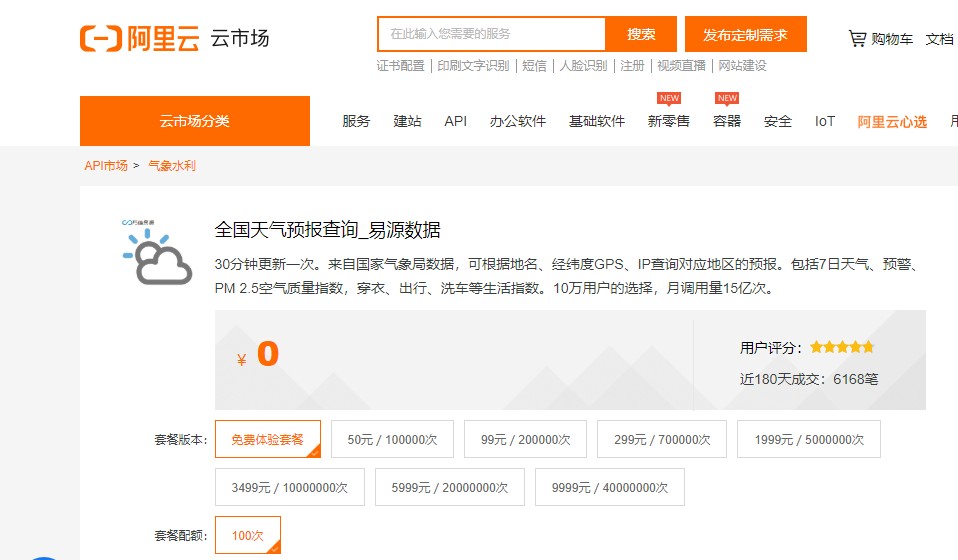Open the API navigation item
Viewport: 958px width, 560px height.
[x=456, y=122]
